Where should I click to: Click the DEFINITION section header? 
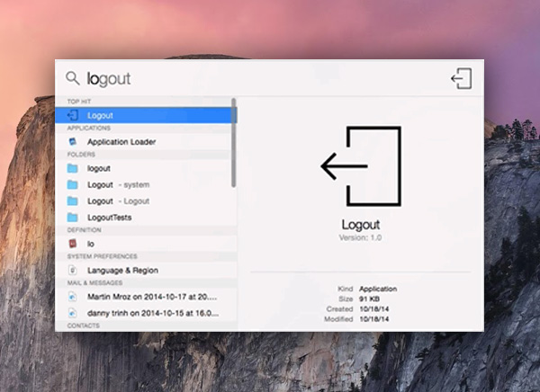click(x=84, y=230)
